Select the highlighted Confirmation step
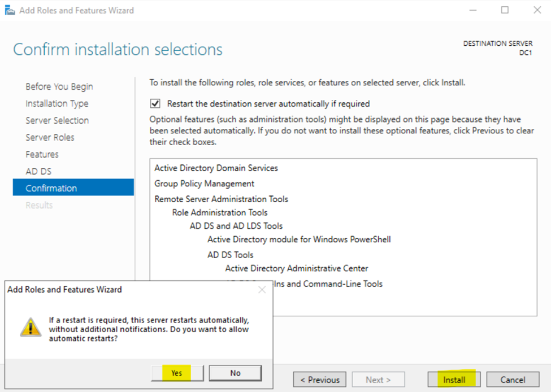Image resolution: width=551 pixels, height=392 pixels. click(73, 187)
